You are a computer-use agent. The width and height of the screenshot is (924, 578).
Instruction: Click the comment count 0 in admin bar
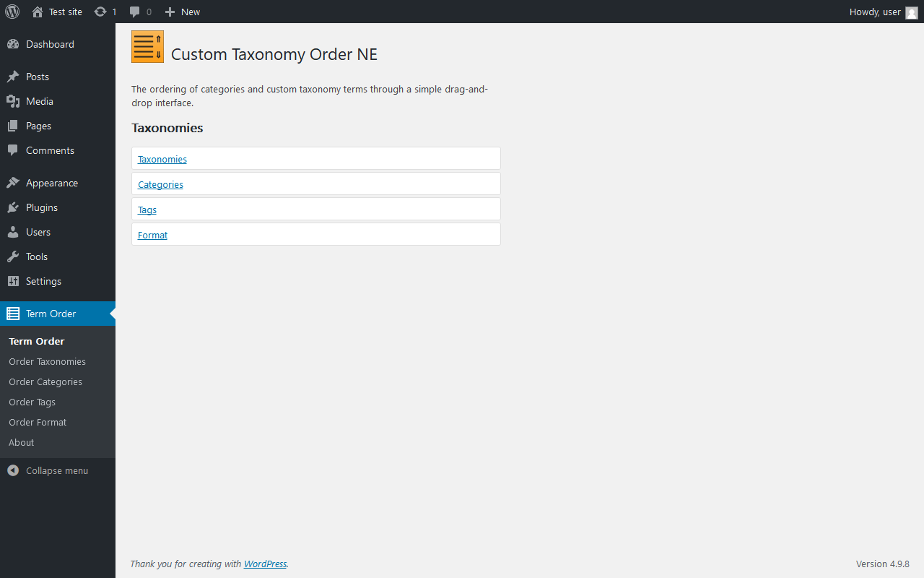tap(149, 12)
